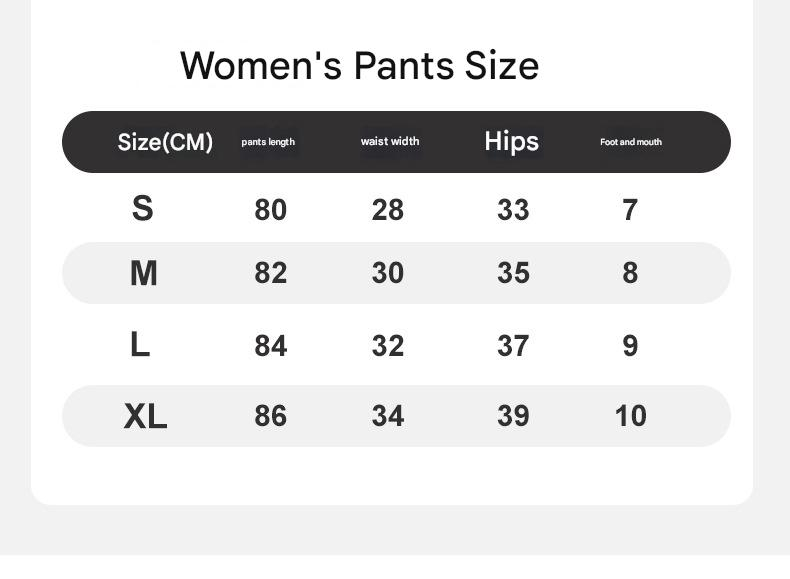Click the Hips column header

pyautogui.click(x=511, y=141)
